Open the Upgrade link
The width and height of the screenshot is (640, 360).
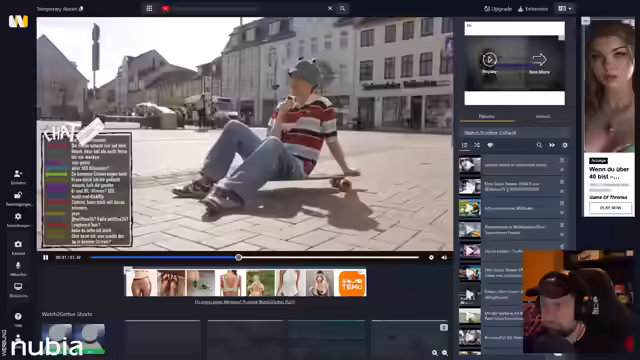(498, 9)
